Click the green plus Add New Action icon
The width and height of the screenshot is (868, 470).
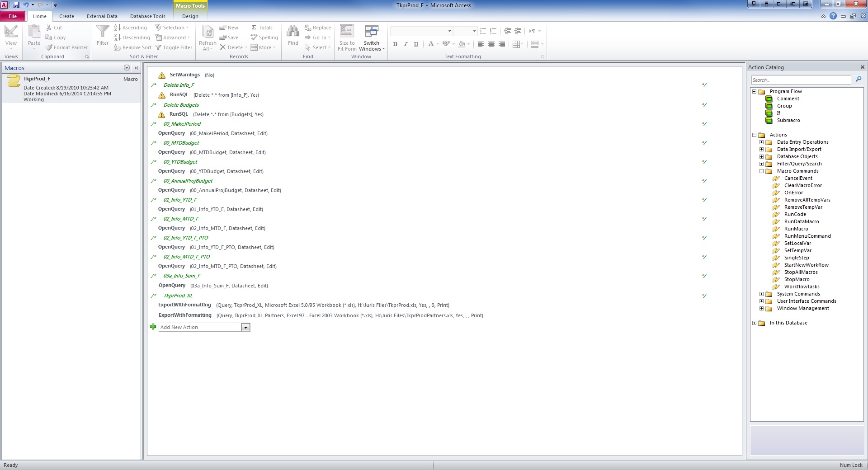(x=153, y=327)
